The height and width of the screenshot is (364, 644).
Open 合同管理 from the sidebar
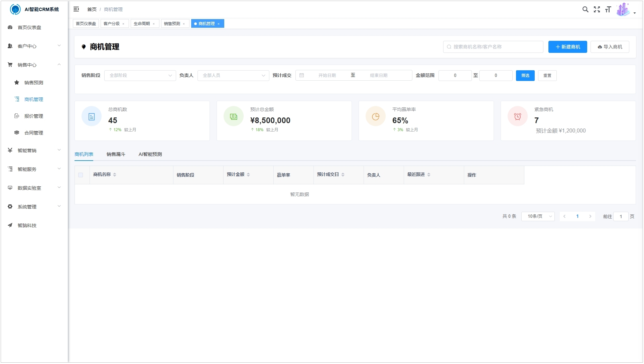33,132
